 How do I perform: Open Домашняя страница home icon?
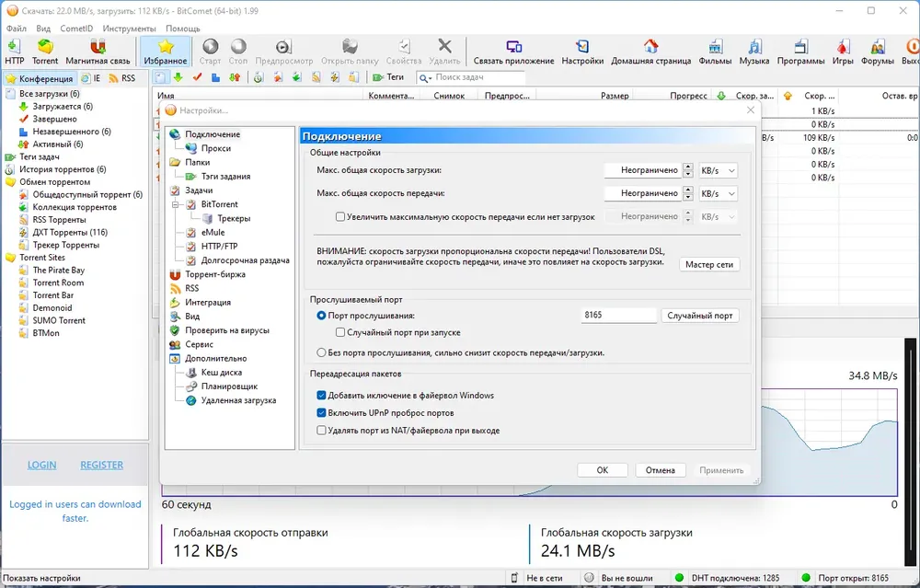(x=650, y=46)
